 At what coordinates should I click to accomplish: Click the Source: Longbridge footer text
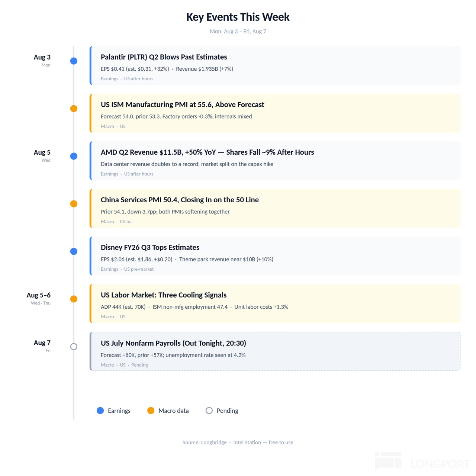[x=205, y=442]
